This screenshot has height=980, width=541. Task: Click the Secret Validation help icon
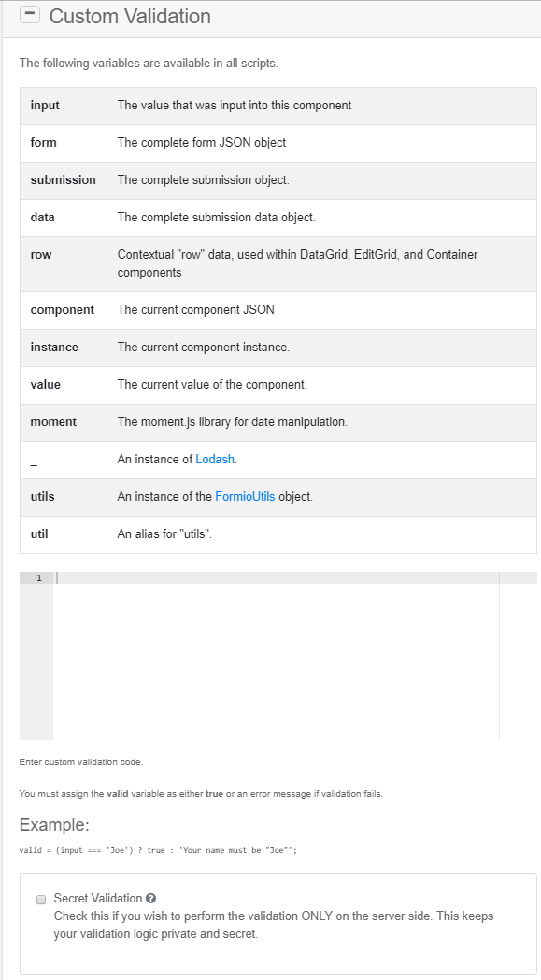(153, 898)
